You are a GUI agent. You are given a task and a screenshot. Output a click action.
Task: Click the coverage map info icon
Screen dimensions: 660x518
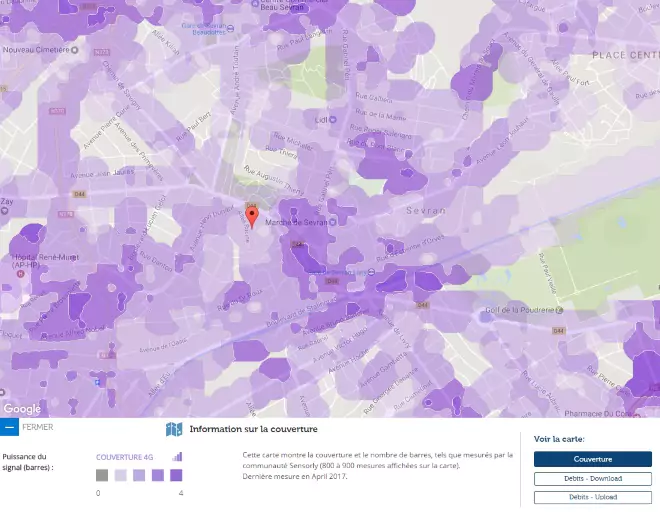coord(174,429)
